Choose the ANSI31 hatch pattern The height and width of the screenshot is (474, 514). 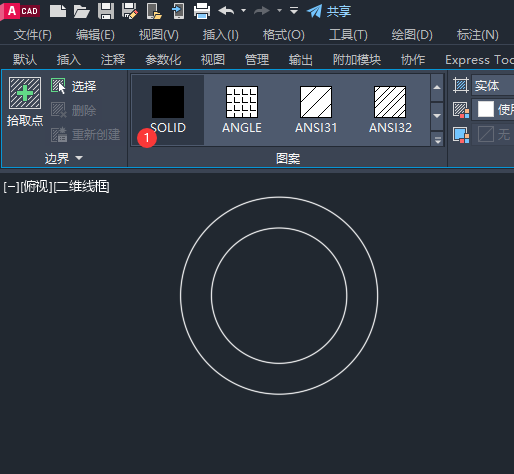click(x=316, y=110)
